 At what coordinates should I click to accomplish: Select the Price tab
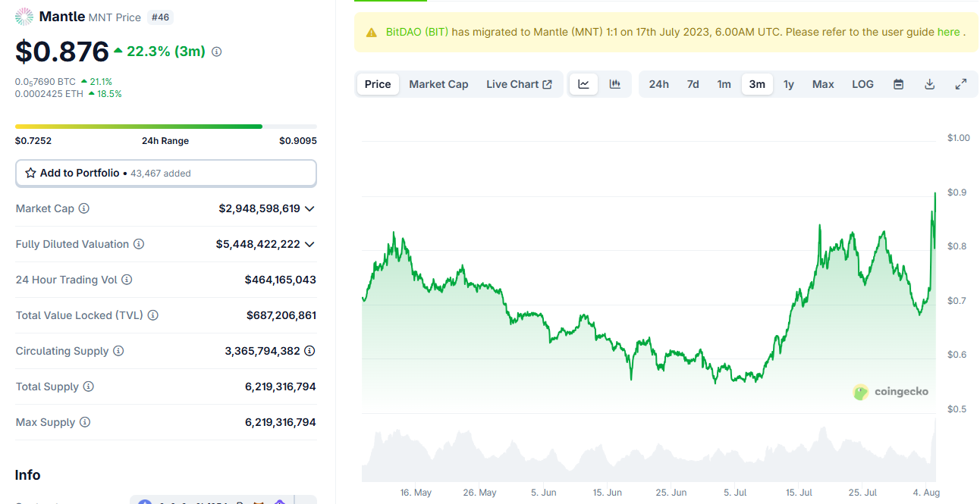pyautogui.click(x=378, y=84)
